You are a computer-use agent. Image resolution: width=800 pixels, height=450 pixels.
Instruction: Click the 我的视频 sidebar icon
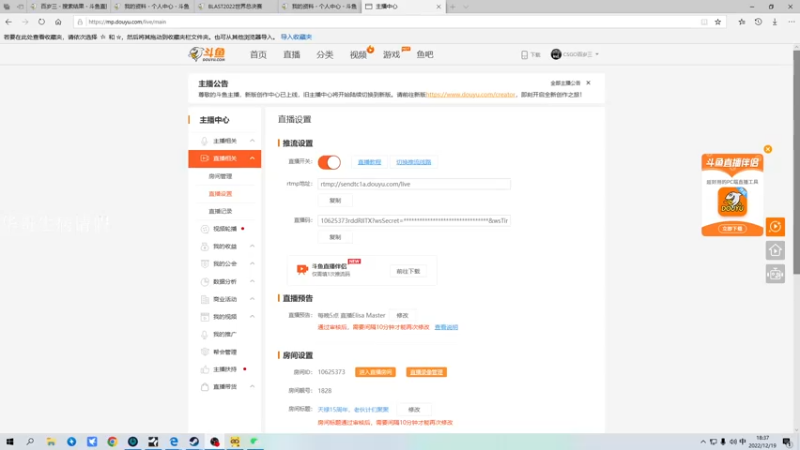point(205,317)
